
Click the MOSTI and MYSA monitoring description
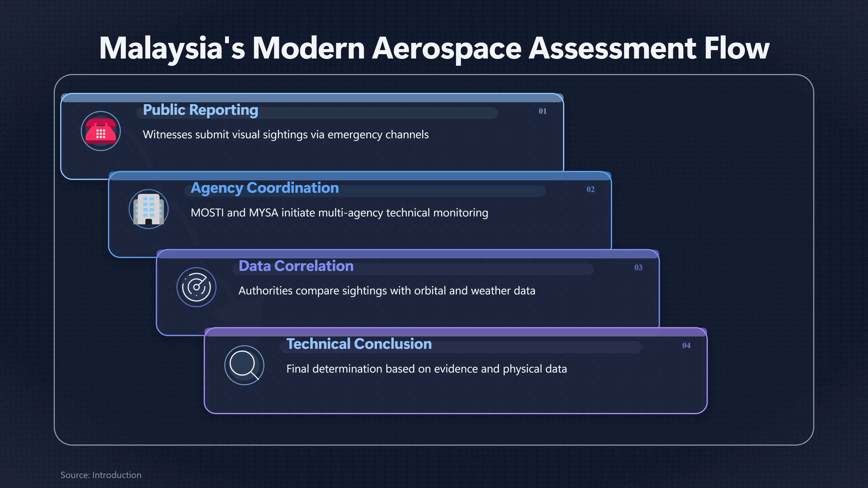pos(339,213)
